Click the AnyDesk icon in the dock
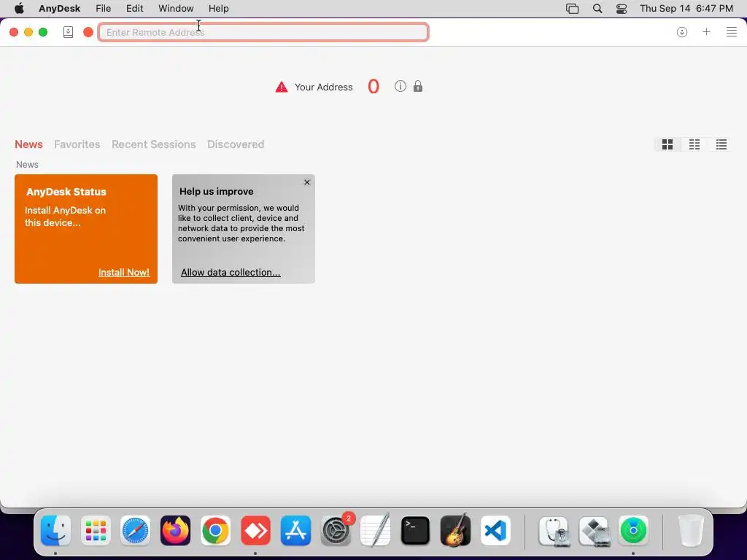 coord(255,531)
